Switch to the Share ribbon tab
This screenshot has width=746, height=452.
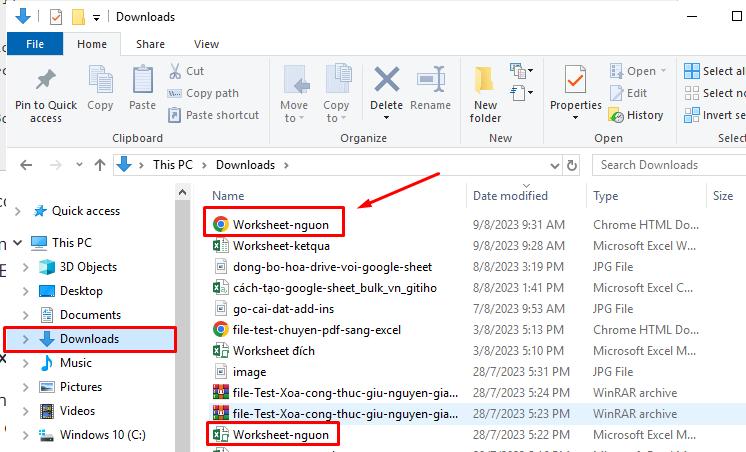coord(150,44)
